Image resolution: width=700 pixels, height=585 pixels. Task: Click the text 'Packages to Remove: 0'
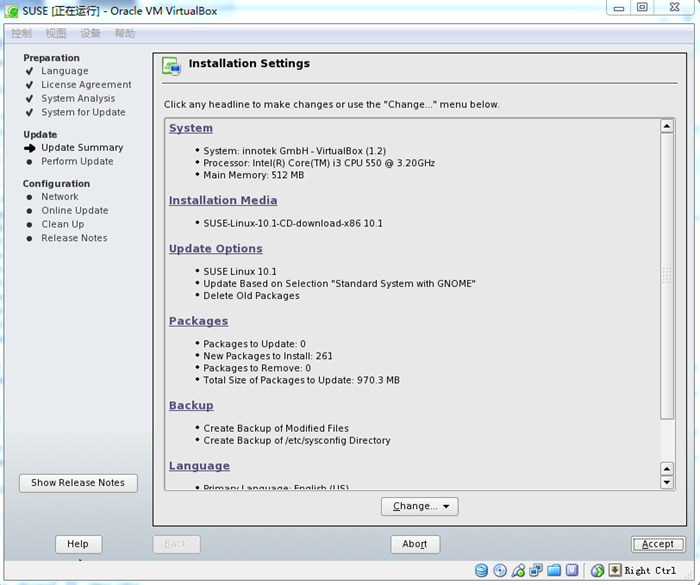click(x=257, y=368)
